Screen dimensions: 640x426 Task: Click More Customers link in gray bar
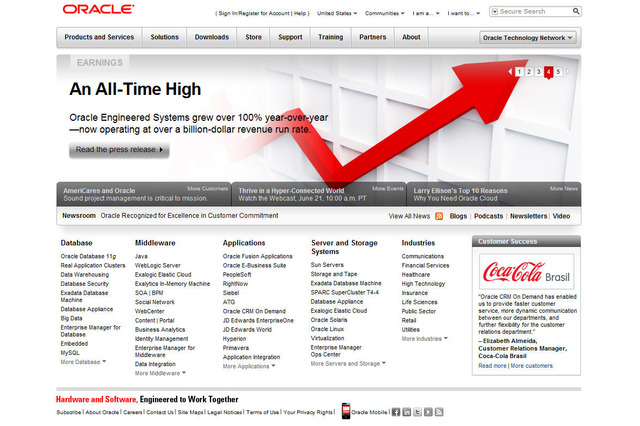(x=207, y=189)
